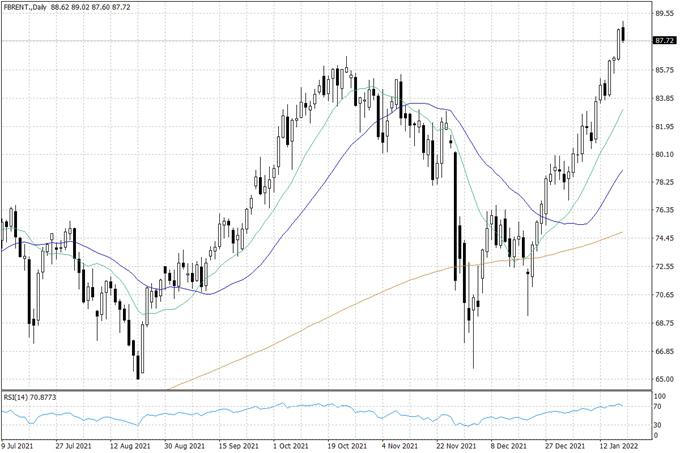Click the RSI 30 level label
Viewport: 680px width, 453px height.
pos(658,425)
